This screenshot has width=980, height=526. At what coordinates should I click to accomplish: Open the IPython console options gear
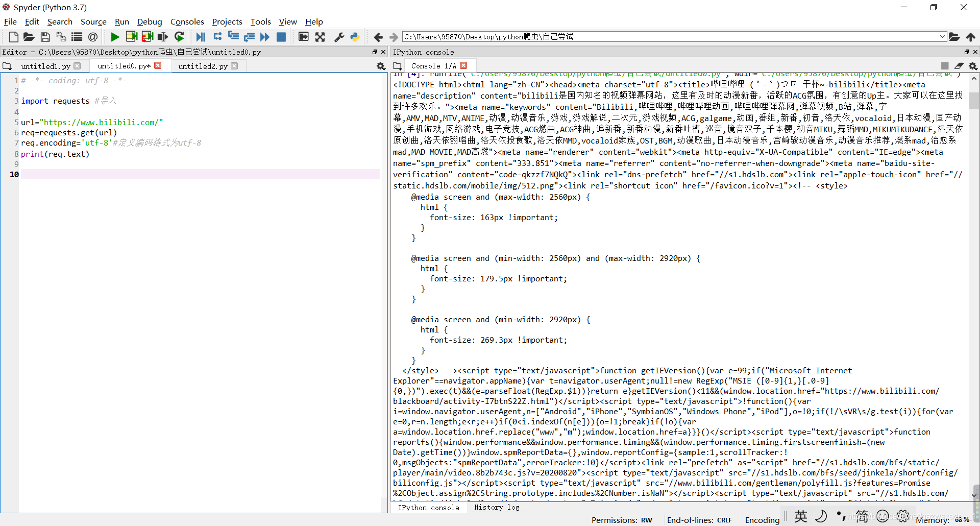pyautogui.click(x=973, y=66)
